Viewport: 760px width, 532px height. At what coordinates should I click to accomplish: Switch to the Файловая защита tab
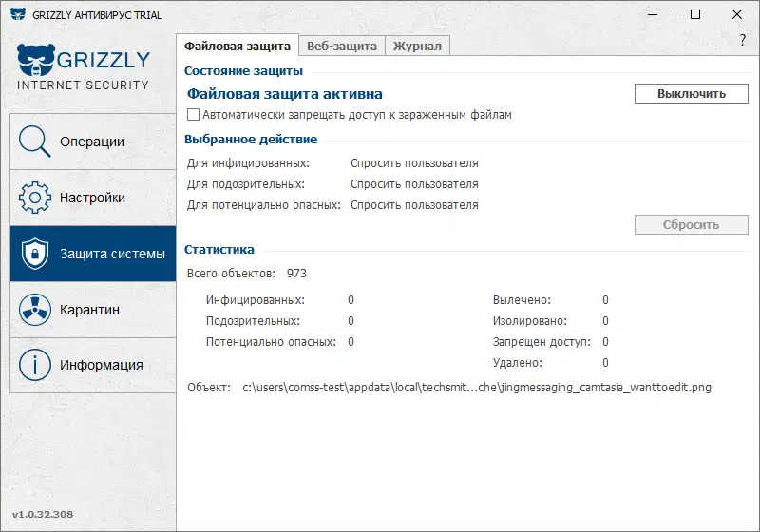(237, 46)
